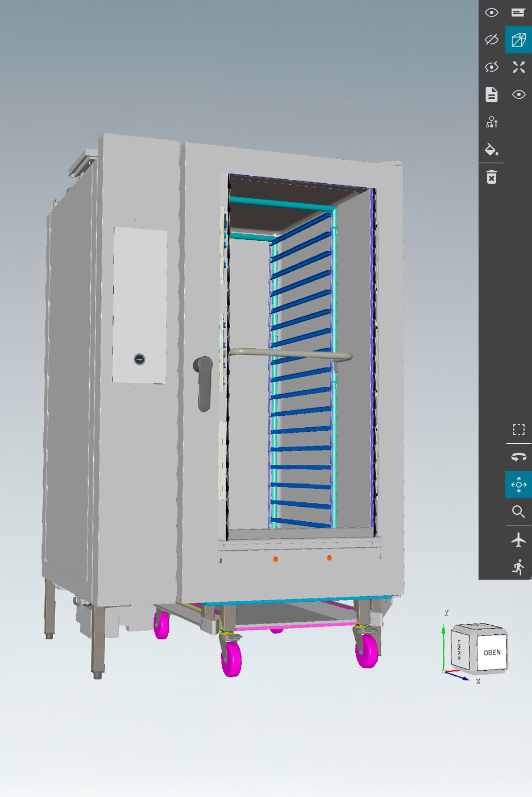Activate the rotate orbit tool
532x797 pixels.
[x=518, y=457]
